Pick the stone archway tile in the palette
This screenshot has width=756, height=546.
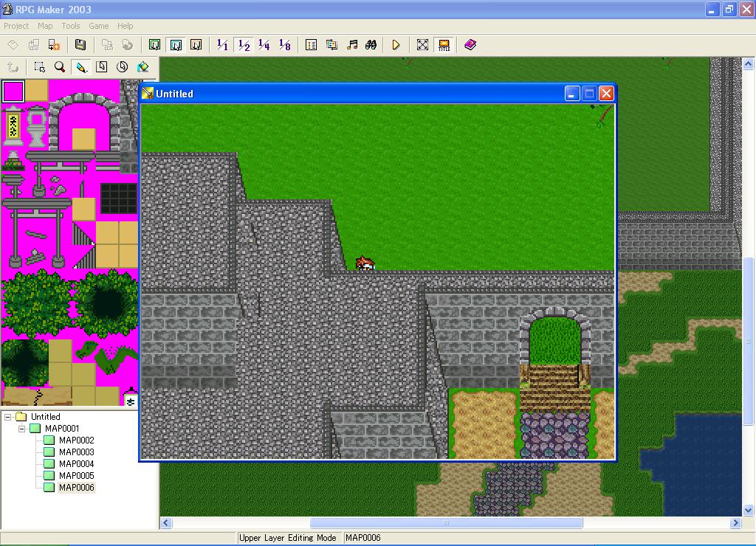(84, 120)
